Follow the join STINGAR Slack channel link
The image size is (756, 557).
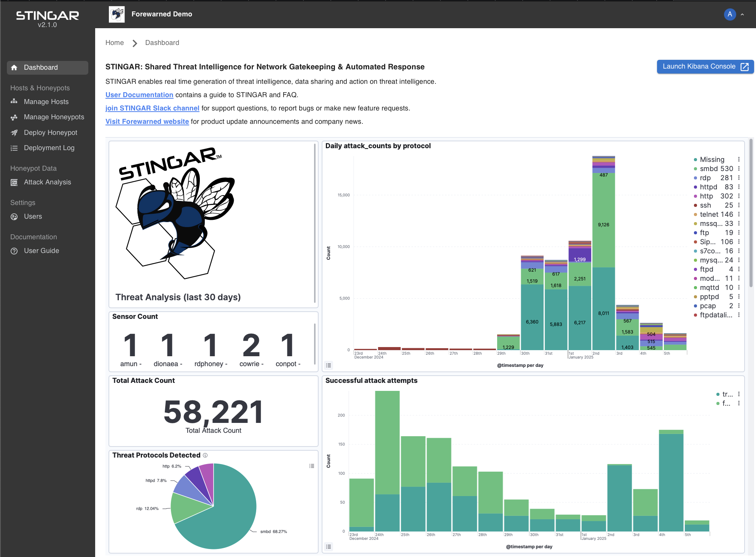tap(152, 108)
